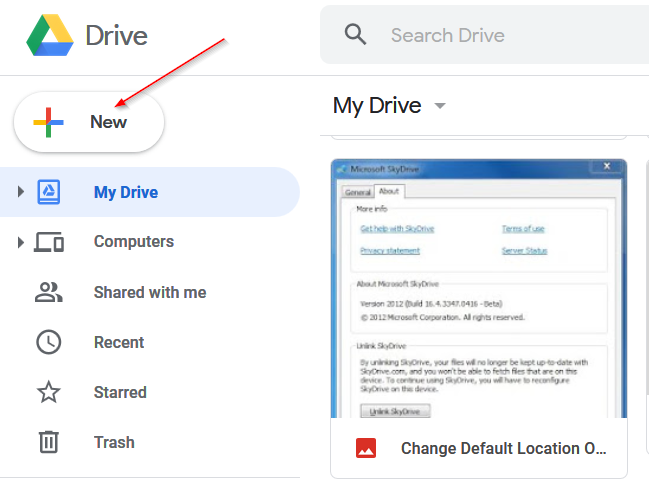Viewport: 649px width, 491px height.
Task: Click the Computers devices icon
Action: pyautogui.click(x=49, y=242)
